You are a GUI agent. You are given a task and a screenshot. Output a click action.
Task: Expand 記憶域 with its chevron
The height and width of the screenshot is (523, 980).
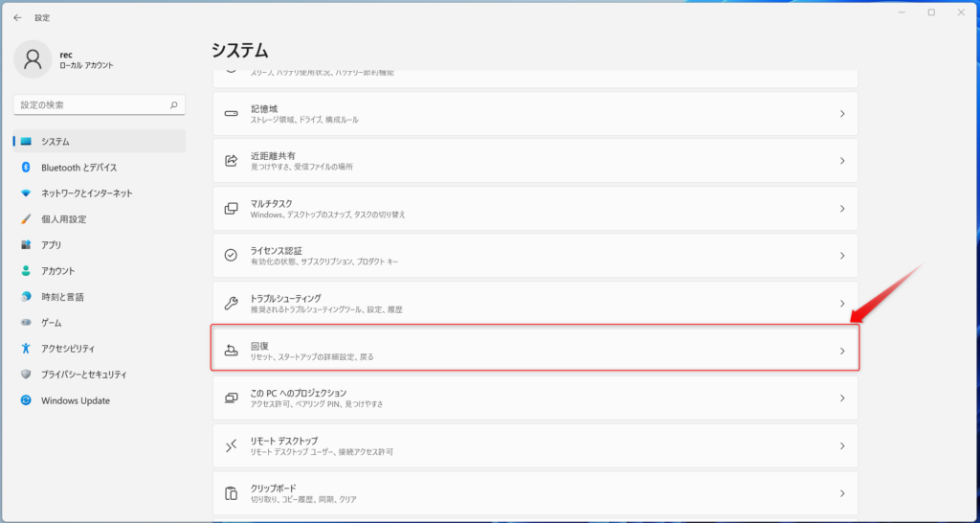(842, 114)
